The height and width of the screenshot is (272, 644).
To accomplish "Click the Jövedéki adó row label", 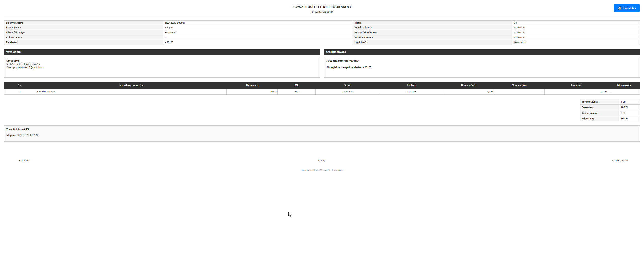I will pos(589,113).
